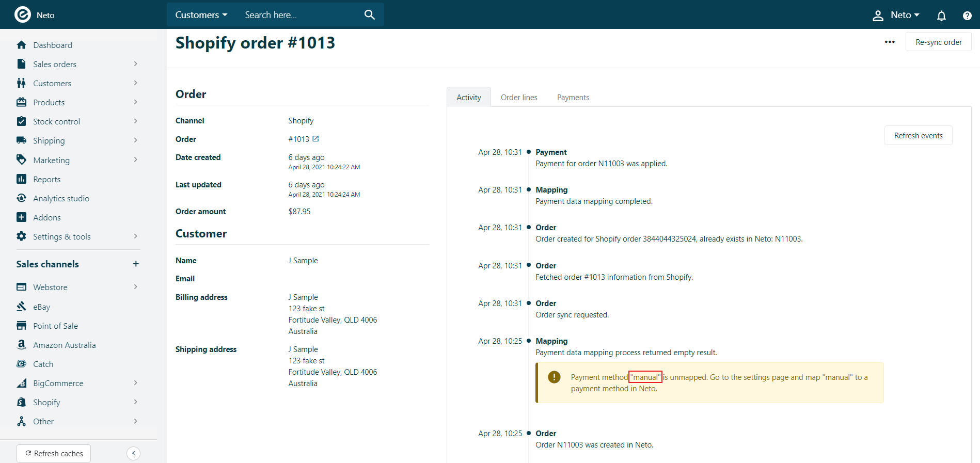Open Addons in the sidebar
Viewport: 980px width, 463px height.
46,217
